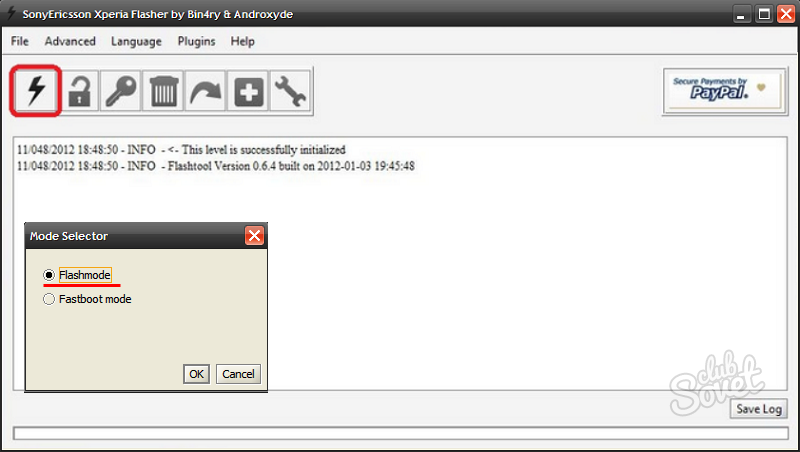Click the Save Log button

point(759,409)
